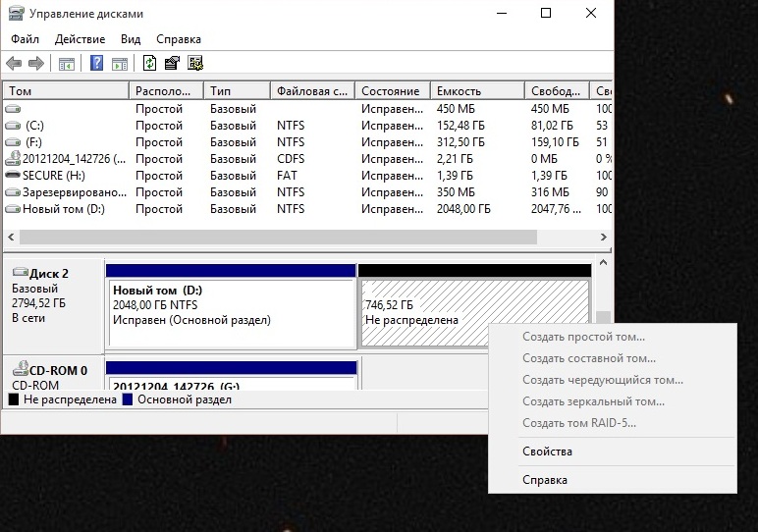Close the Управление дисками window
Screen dimensions: 758x532
(x=591, y=13)
